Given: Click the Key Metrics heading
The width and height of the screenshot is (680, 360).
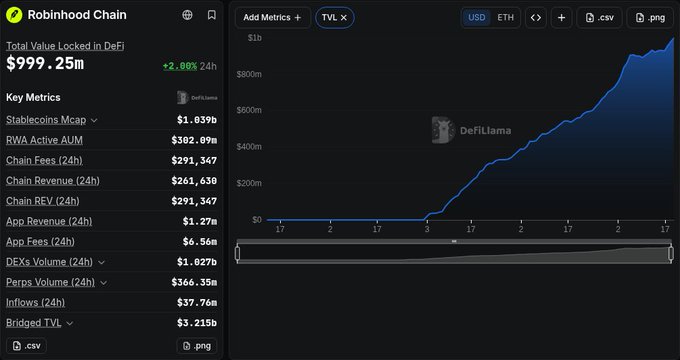Looking at the screenshot, I should pos(33,98).
